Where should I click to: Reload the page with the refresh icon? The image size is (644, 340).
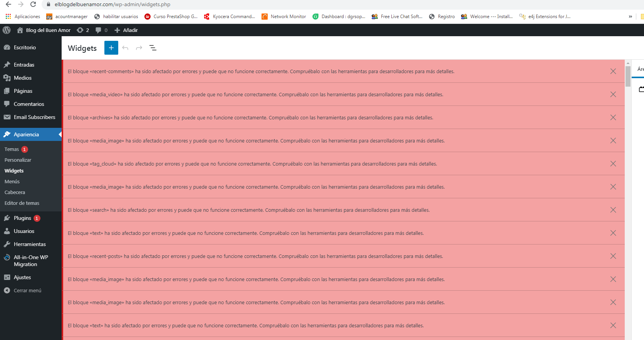click(x=34, y=4)
